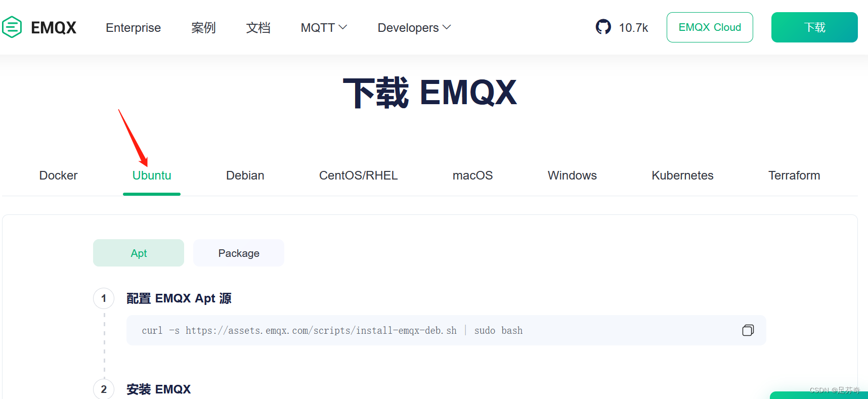Screen dimensions: 868x399
Task: Open the Enterprise page
Action: pos(133,27)
